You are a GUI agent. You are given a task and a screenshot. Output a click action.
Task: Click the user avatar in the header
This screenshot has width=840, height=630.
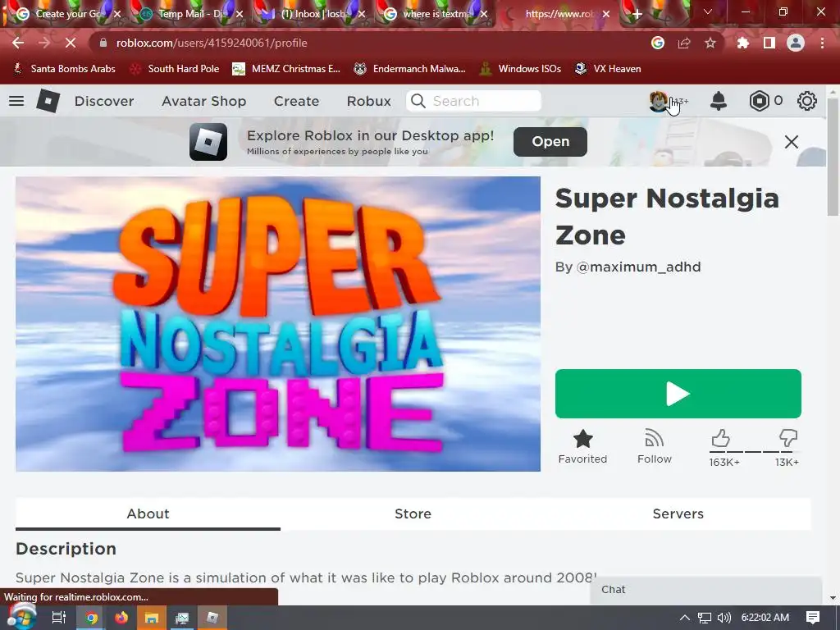click(659, 101)
